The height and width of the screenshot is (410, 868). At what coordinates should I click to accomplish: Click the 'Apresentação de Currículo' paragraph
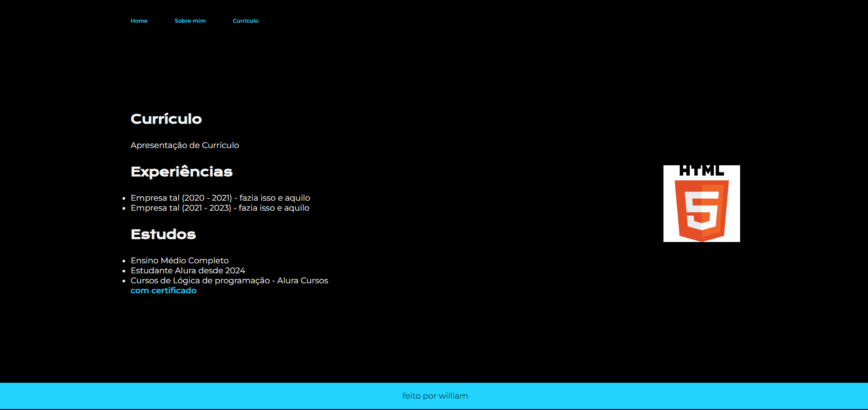pyautogui.click(x=185, y=145)
